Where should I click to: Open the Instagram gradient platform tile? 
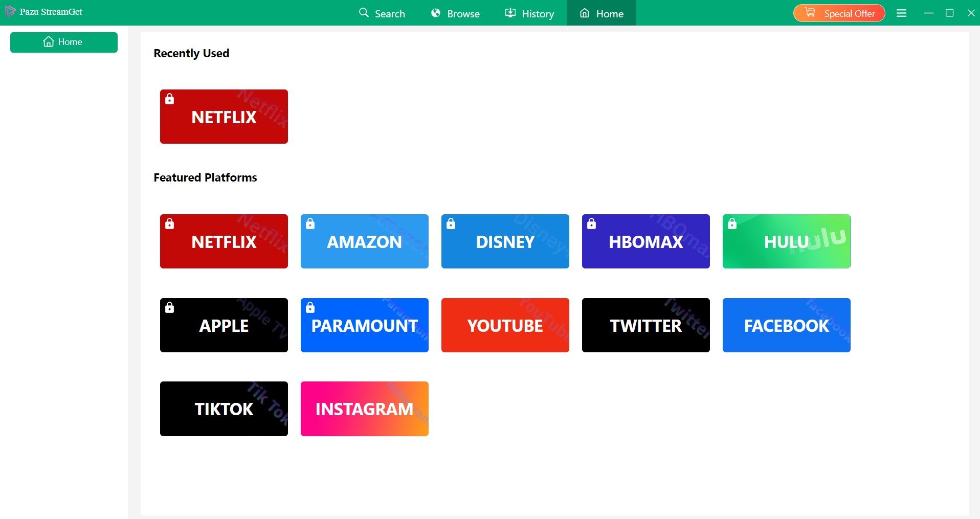[364, 409]
